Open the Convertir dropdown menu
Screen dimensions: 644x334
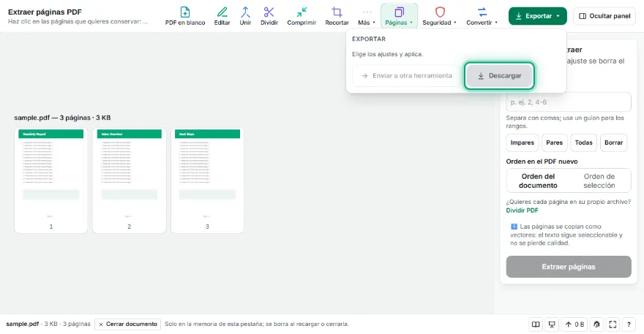482,16
